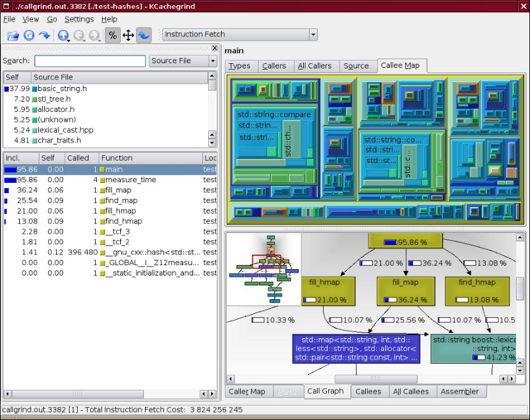Switch to the Assembler bottom tab

point(460,392)
